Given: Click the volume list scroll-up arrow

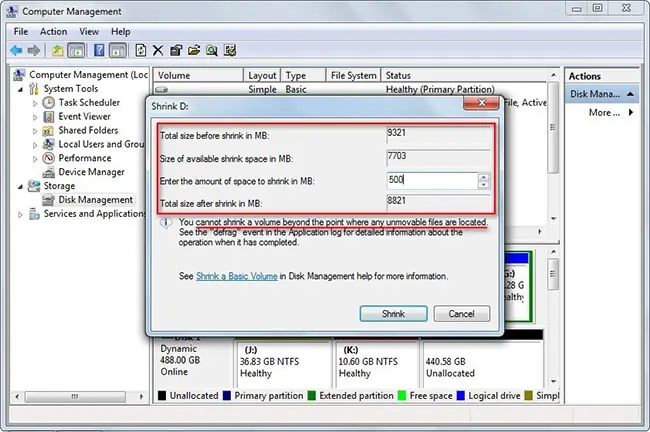Looking at the screenshot, I should 553,75.
